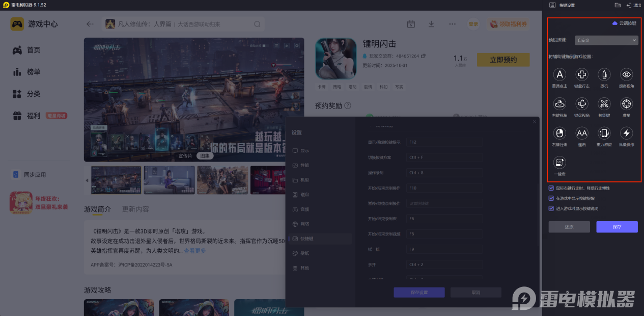Open the 预设按键 preset dropdown
This screenshot has width=644, height=316.
[606, 40]
